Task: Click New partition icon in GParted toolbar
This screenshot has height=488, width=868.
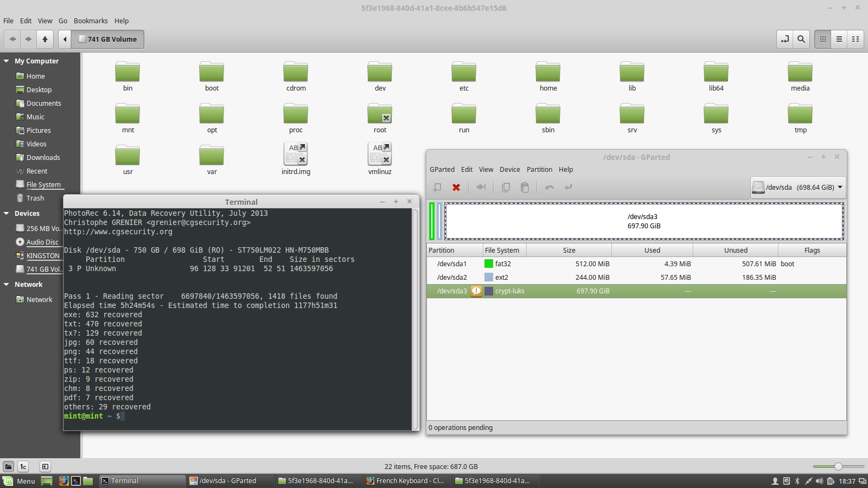Action: [437, 187]
